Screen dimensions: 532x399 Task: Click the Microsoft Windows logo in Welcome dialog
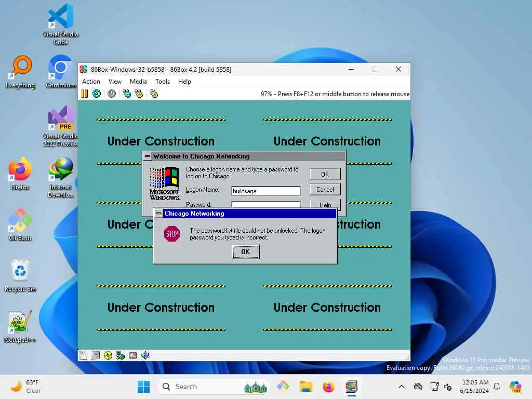click(165, 183)
